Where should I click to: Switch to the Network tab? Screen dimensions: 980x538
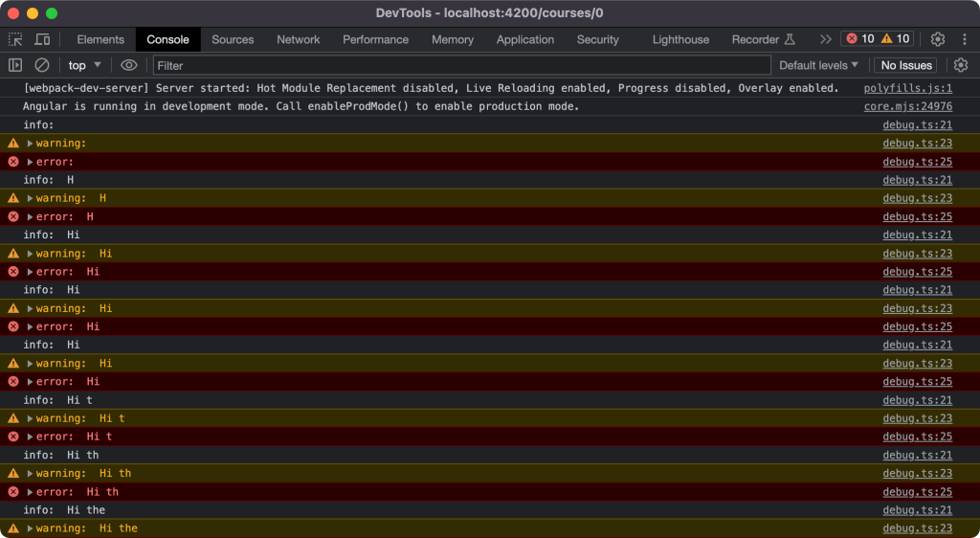click(x=299, y=39)
